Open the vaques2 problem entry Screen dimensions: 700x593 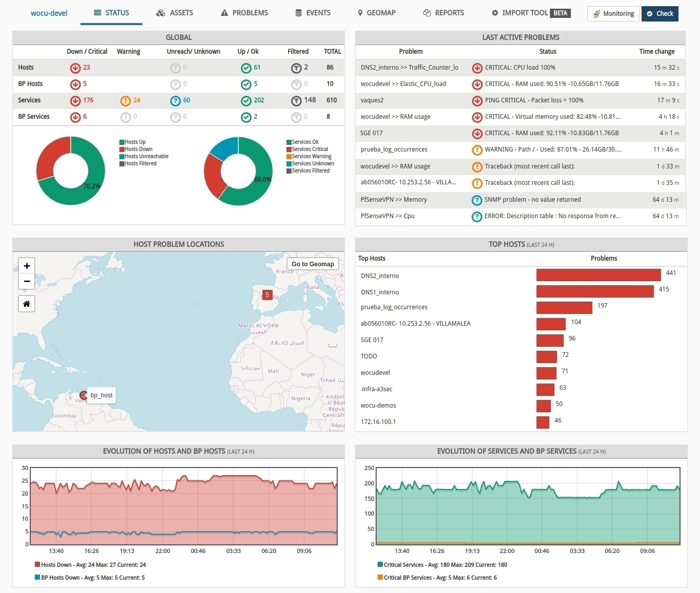[372, 100]
